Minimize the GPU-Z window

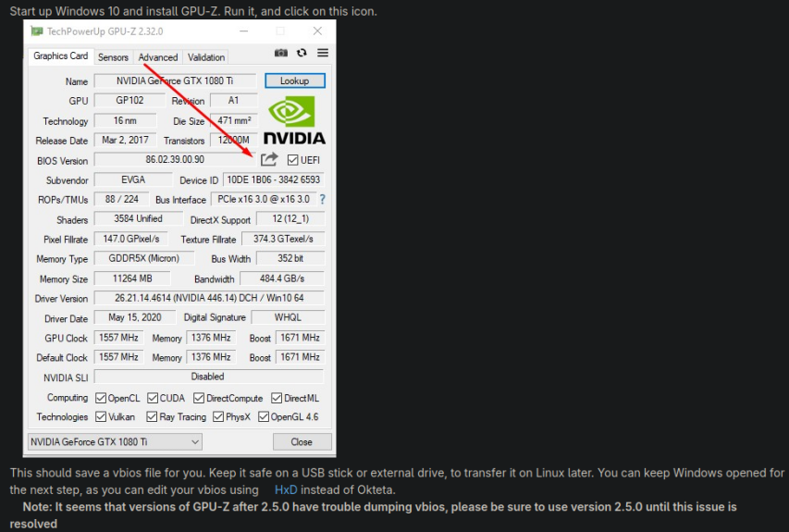pos(243,31)
